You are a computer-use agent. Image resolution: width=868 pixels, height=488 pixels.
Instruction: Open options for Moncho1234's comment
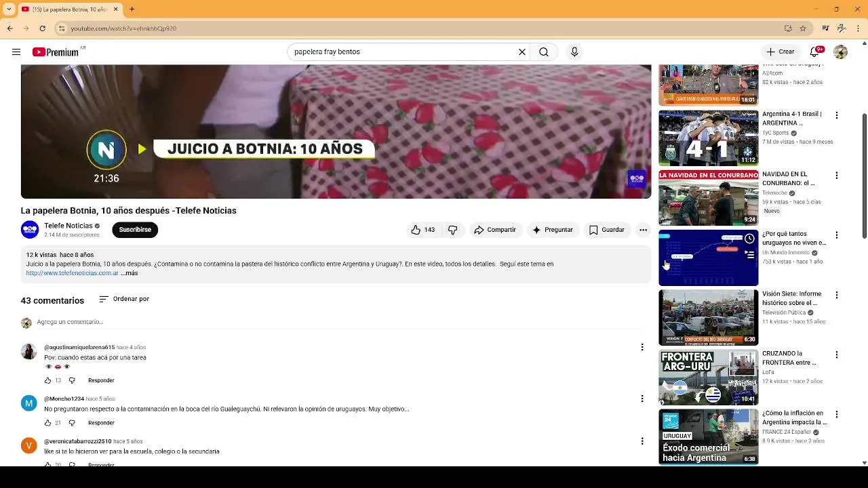pos(642,399)
